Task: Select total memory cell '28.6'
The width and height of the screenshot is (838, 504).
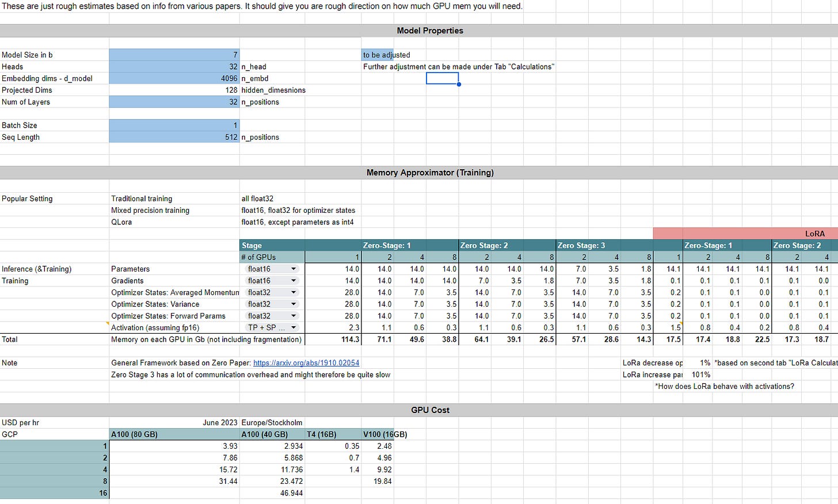Action: [x=604, y=339]
